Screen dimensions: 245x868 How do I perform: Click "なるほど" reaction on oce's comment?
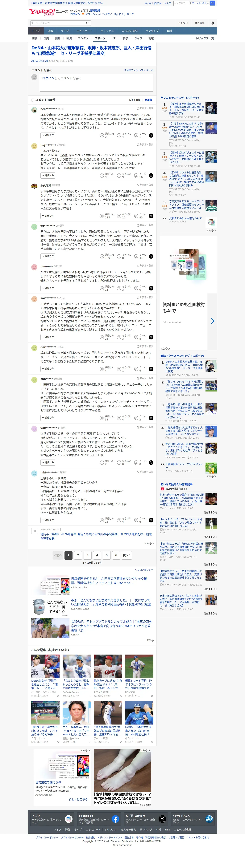click(124, 135)
